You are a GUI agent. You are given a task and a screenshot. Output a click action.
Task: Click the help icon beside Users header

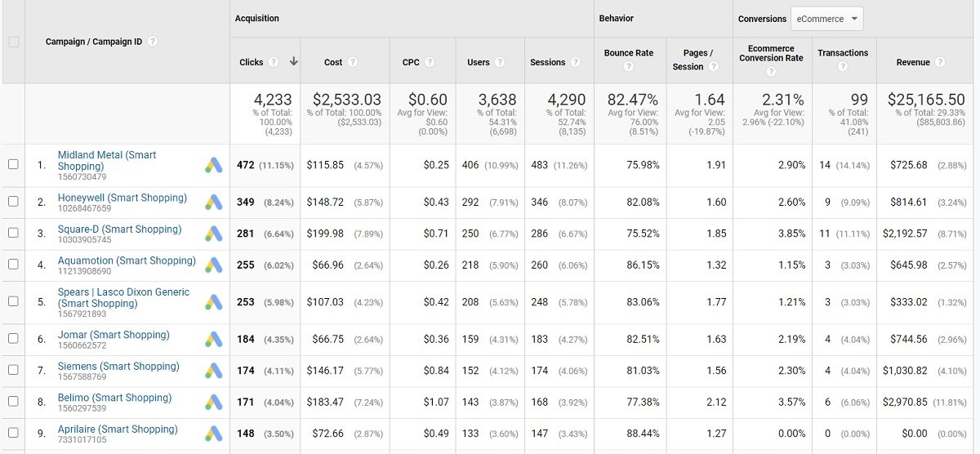pos(500,62)
